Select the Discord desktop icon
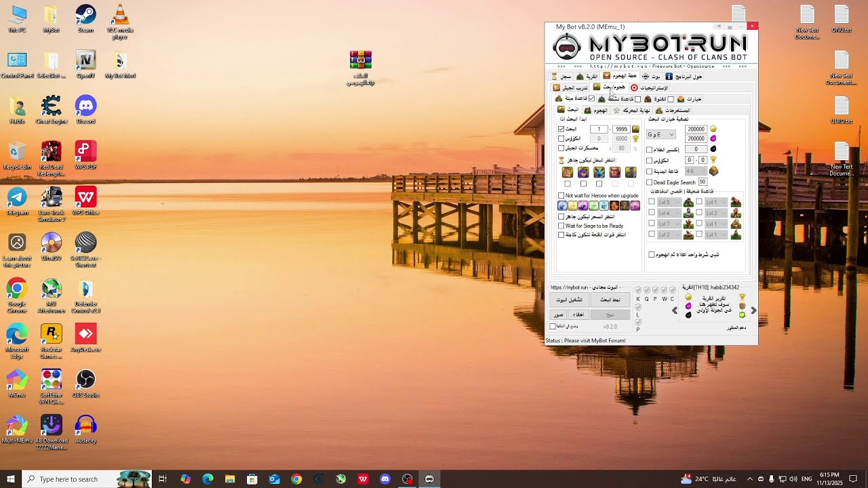The height and width of the screenshot is (488, 868). [85, 110]
